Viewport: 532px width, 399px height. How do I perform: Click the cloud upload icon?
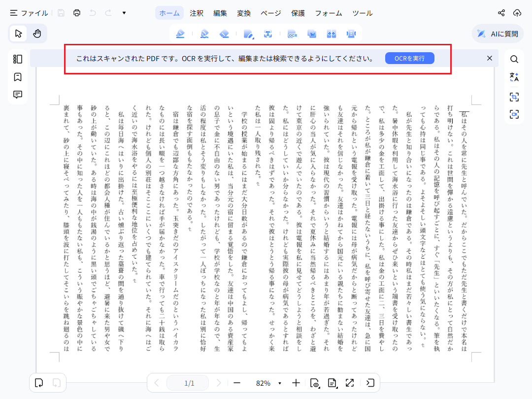pyautogui.click(x=517, y=13)
